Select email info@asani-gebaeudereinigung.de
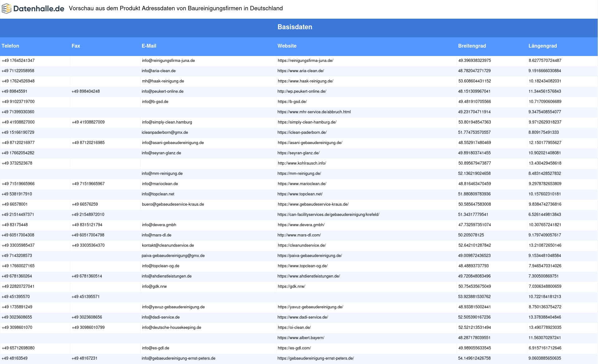 click(x=173, y=143)
